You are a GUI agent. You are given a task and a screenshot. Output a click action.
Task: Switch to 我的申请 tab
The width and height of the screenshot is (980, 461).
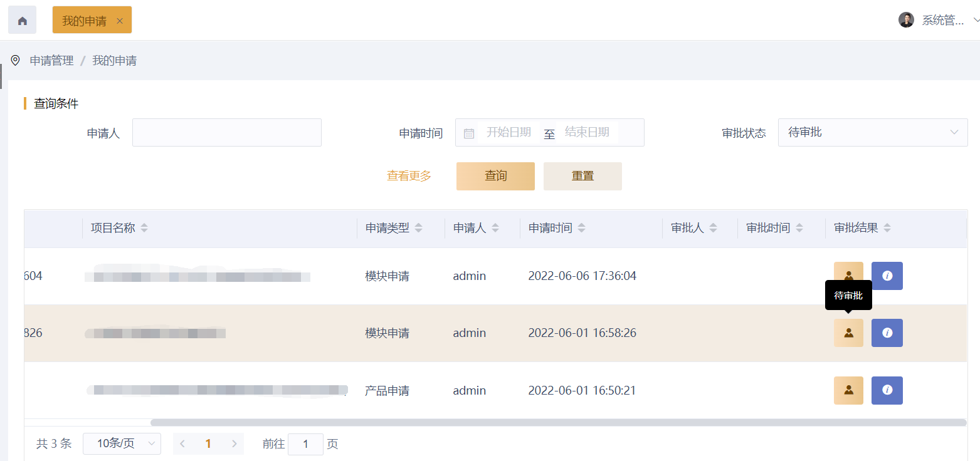[84, 21]
